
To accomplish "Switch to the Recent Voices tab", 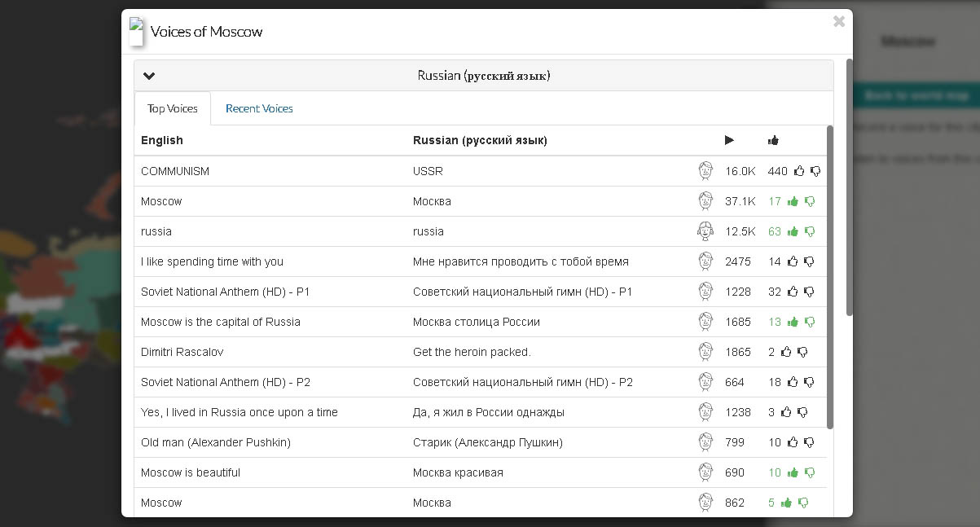I will point(259,108).
